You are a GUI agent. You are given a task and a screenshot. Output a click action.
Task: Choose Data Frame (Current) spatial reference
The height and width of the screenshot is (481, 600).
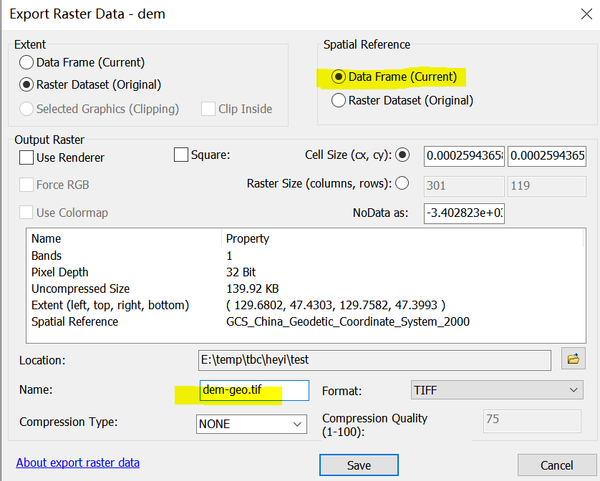tap(340, 77)
